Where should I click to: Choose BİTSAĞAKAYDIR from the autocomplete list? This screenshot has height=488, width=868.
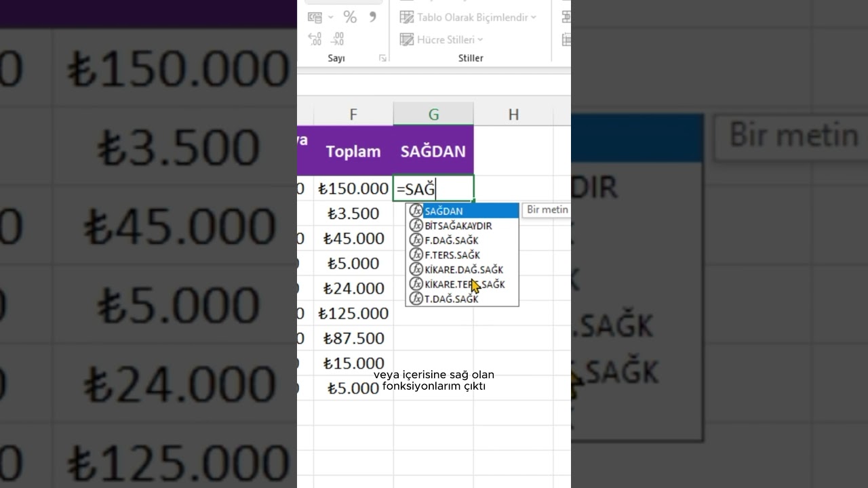coord(462,226)
